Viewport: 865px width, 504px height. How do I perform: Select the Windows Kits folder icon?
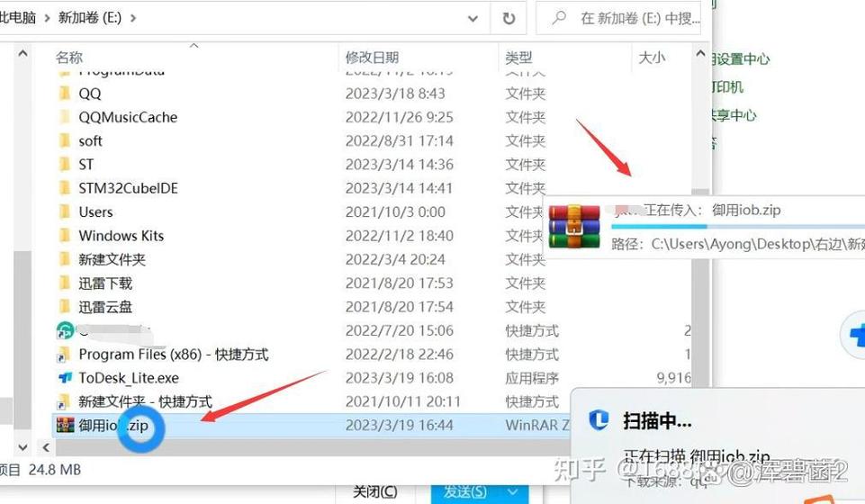coord(65,235)
